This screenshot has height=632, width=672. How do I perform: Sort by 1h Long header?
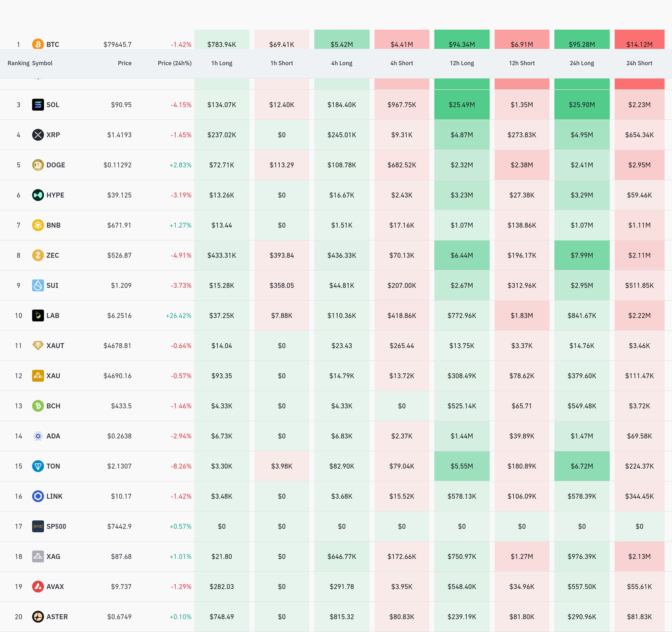pyautogui.click(x=222, y=63)
